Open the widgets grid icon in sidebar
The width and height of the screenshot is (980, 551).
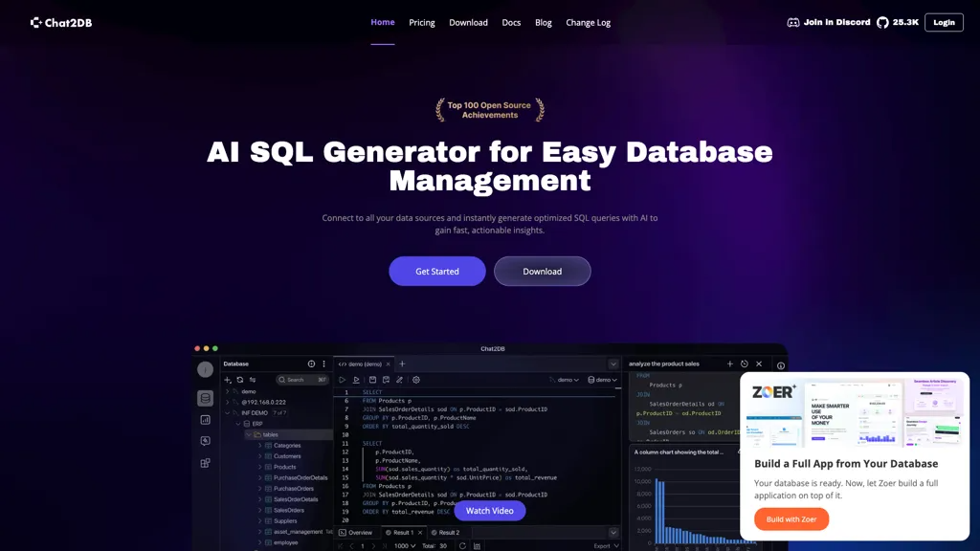pos(205,463)
